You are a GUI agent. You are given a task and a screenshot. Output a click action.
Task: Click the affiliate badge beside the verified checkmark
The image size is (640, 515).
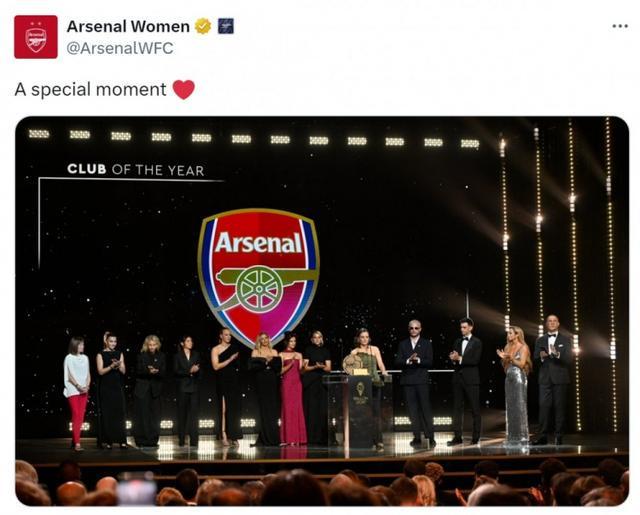(x=226, y=26)
